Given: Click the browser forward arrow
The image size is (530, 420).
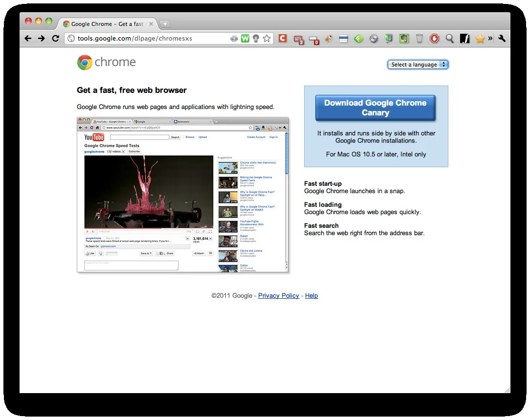Looking at the screenshot, I should (41, 39).
